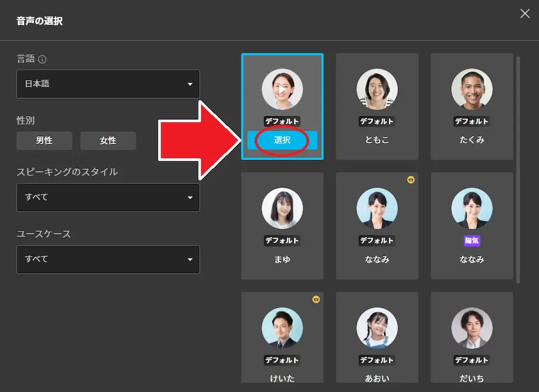
Task: Choose the ともこ voice card
Action: pyautogui.click(x=377, y=106)
